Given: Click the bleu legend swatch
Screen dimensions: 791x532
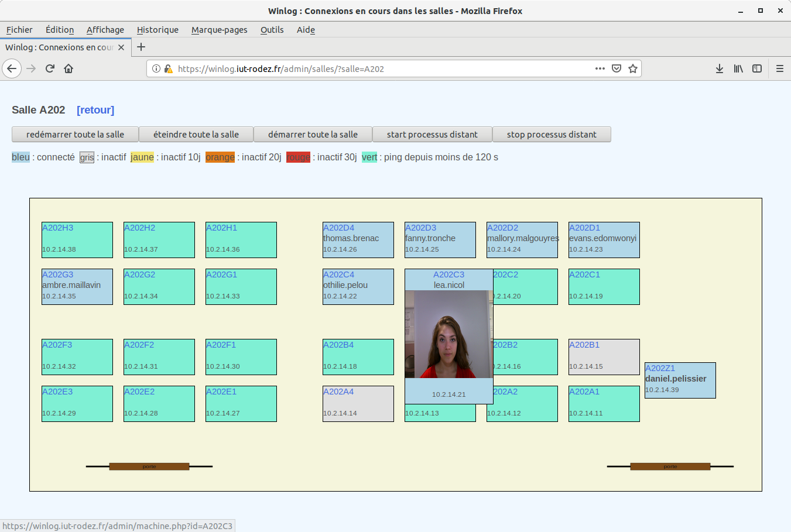Looking at the screenshot, I should [20, 157].
